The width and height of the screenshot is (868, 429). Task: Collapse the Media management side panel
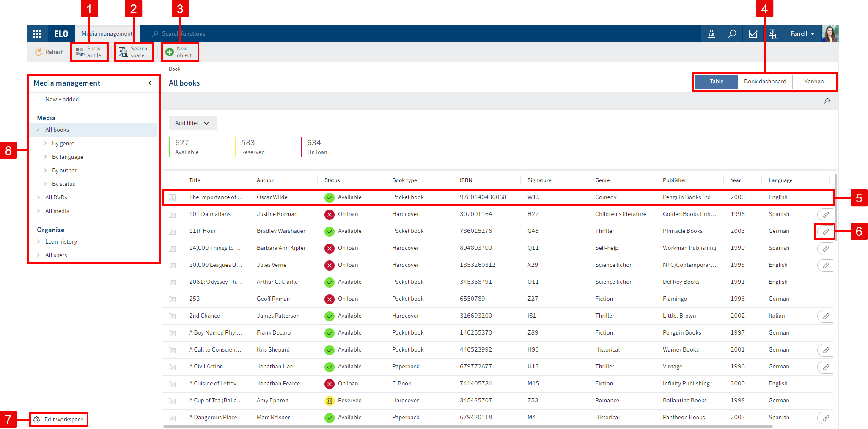tap(149, 83)
